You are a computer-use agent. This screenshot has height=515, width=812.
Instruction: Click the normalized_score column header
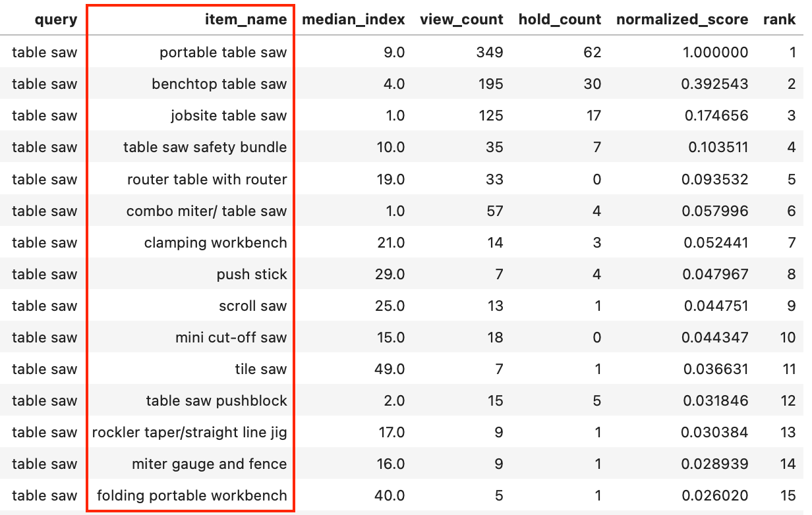pos(682,20)
